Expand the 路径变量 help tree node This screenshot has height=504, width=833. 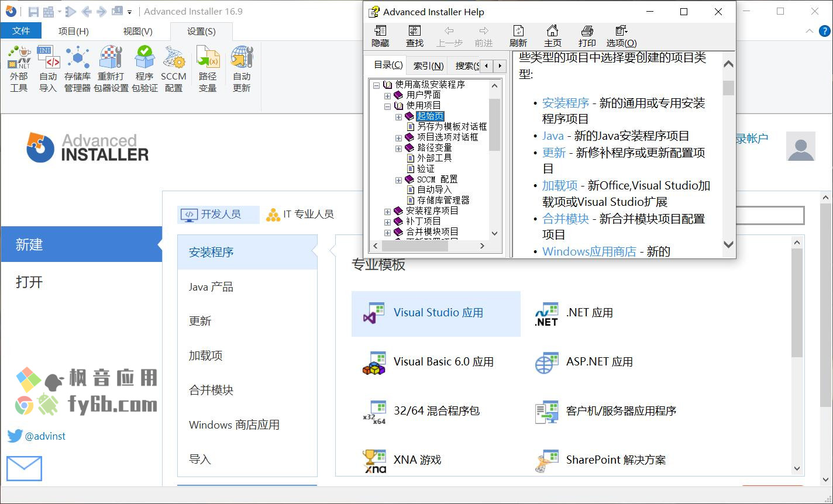point(398,148)
